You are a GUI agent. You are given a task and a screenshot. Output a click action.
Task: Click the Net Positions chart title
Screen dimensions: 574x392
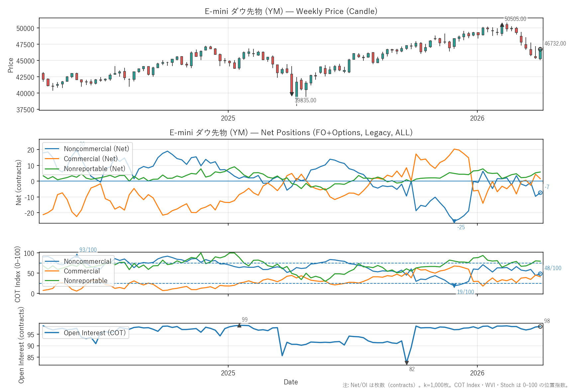coord(291,133)
